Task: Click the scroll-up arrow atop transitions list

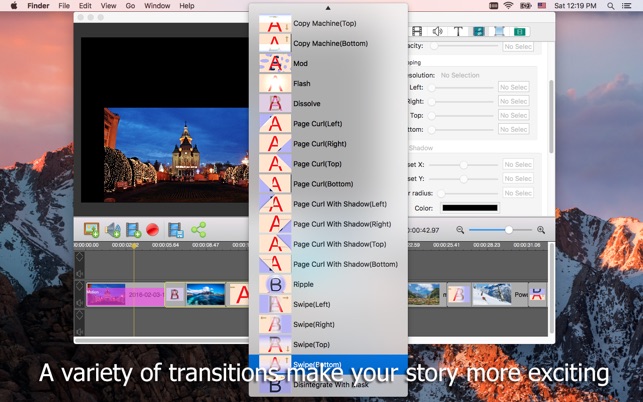Action: pos(328,8)
